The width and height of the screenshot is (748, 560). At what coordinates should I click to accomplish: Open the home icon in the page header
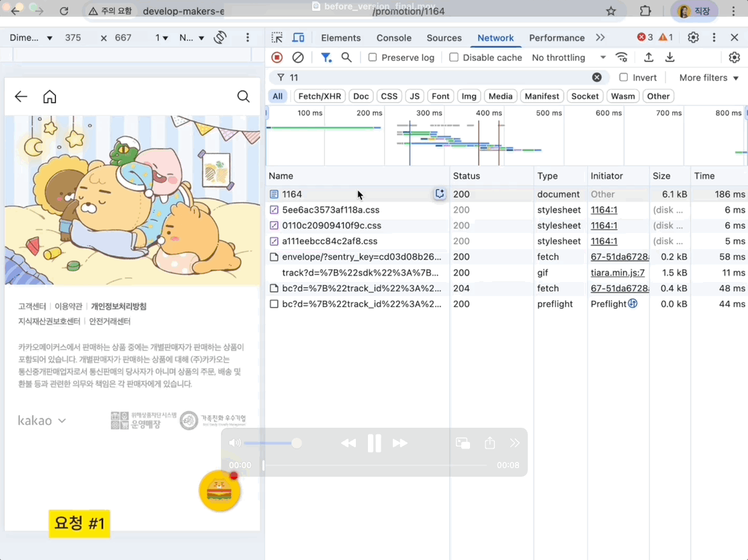click(x=50, y=97)
